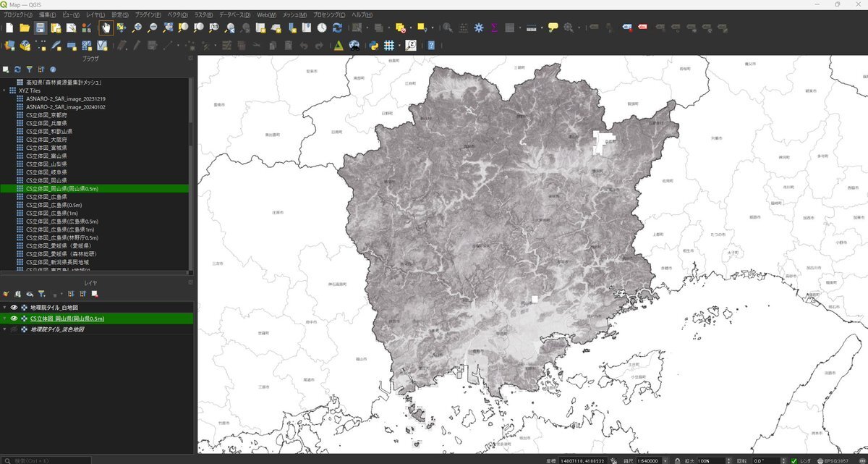The height and width of the screenshot is (464, 868).
Task: Click the deselect features icon
Action: (401, 28)
